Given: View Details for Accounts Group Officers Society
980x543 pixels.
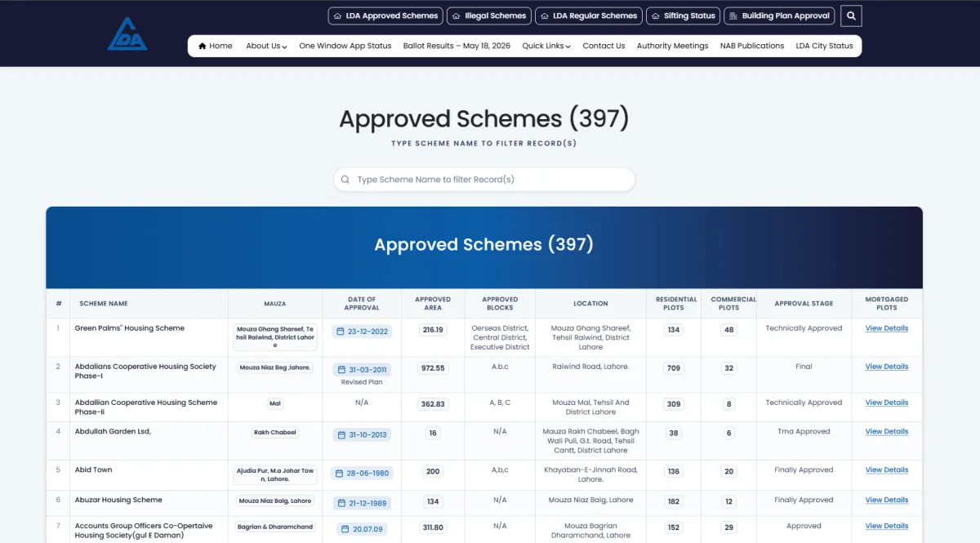Looking at the screenshot, I should (x=887, y=526).
